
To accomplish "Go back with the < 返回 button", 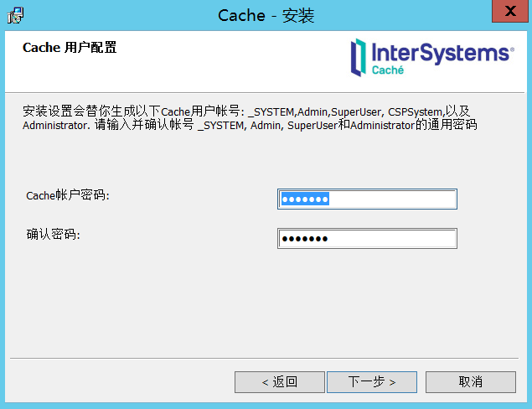I will pos(280,382).
